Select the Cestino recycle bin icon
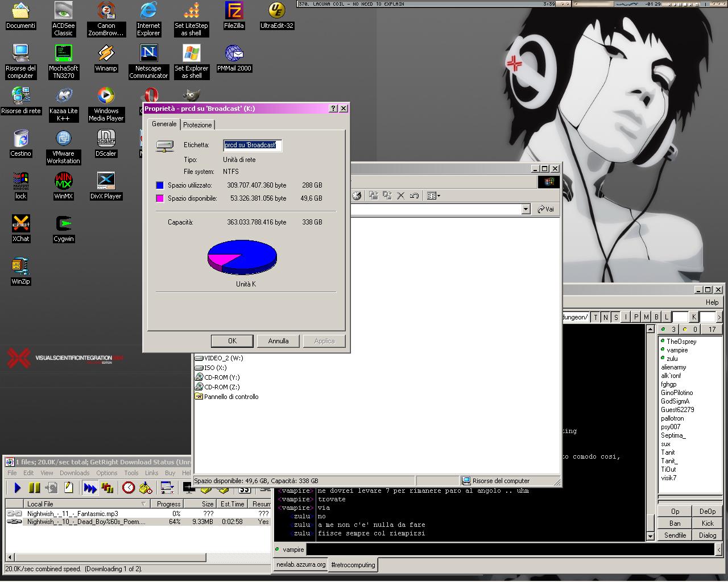Viewport: 728px width, 582px height. (x=21, y=143)
